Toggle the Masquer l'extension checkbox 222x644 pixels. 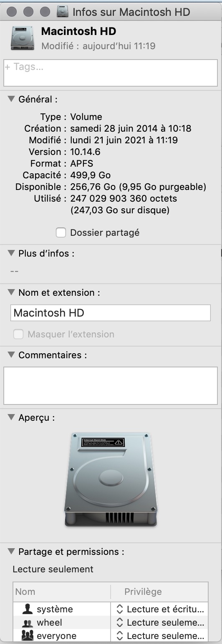coord(18,334)
